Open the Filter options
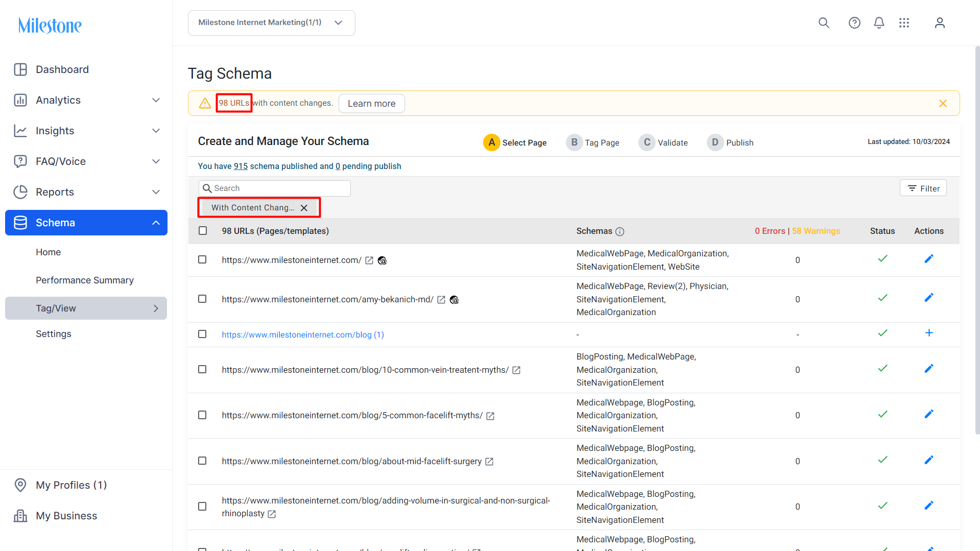 (x=923, y=188)
